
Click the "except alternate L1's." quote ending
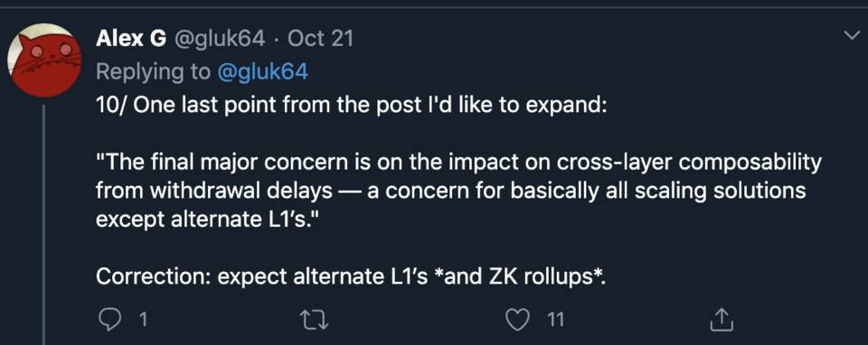point(208,219)
